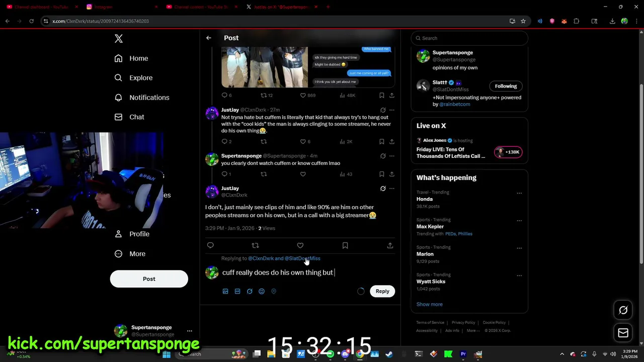This screenshot has width=644, height=362.
Task: Click Grok icon on the main JustJay post
Action: click(383, 189)
